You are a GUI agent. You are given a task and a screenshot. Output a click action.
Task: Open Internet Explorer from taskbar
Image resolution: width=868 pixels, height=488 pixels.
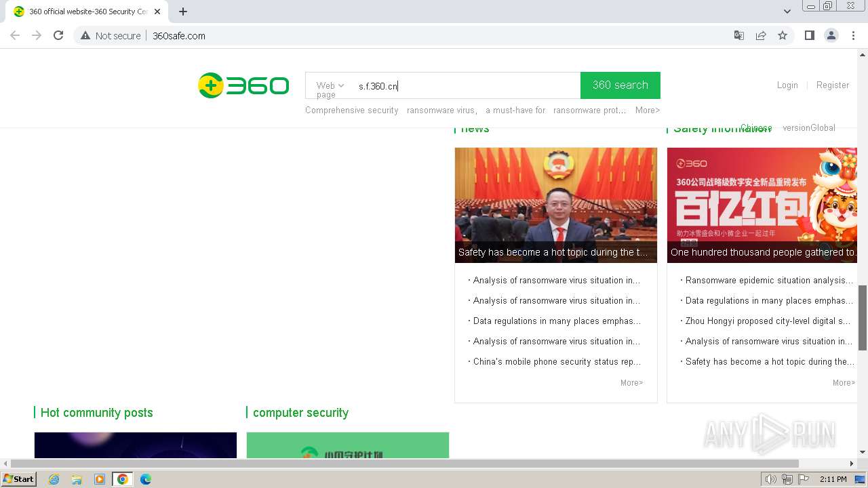[54, 479]
